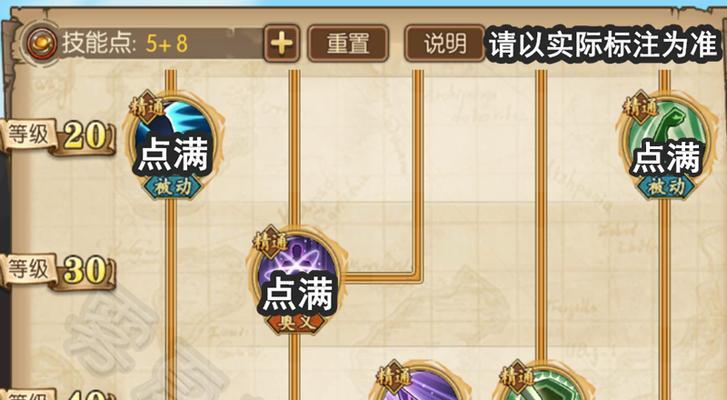Viewport: 727px width, 400px height.
Task: Click the 精通 badge on the blue skill
Action: [x=147, y=108]
